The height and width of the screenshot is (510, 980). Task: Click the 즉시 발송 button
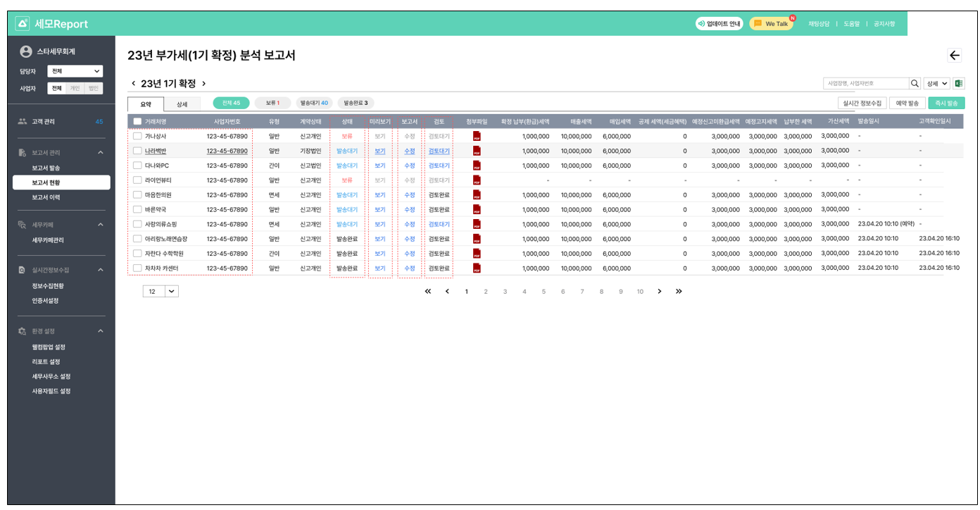946,103
